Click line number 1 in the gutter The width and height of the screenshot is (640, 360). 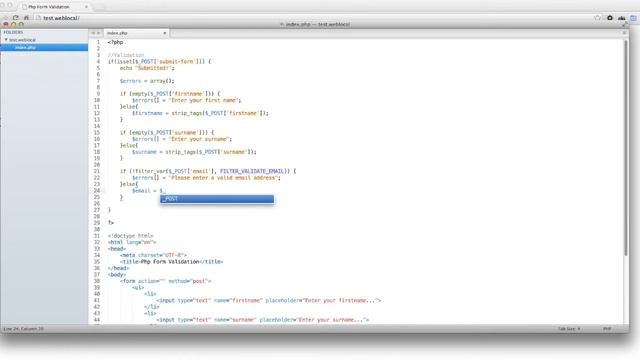(98, 42)
